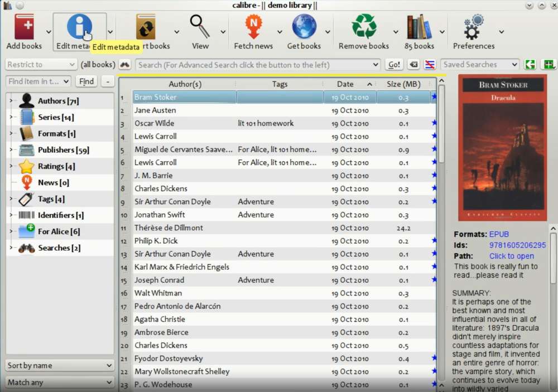Click the Find button

86,81
